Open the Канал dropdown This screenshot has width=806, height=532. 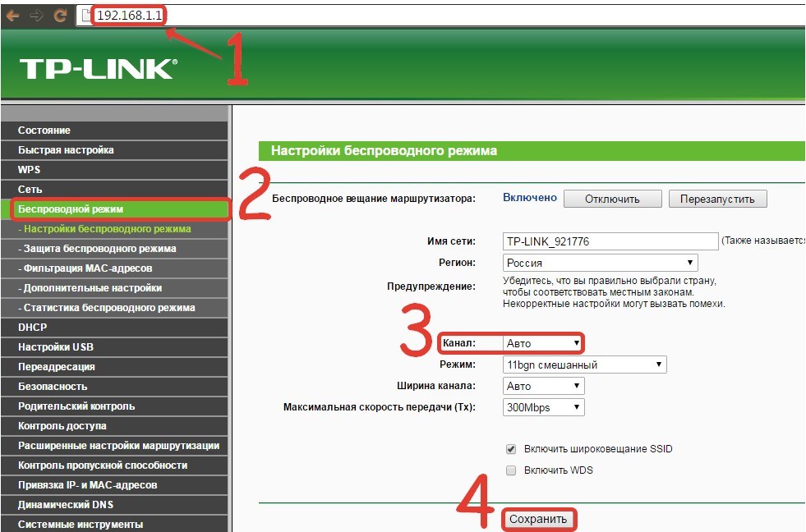click(x=543, y=343)
